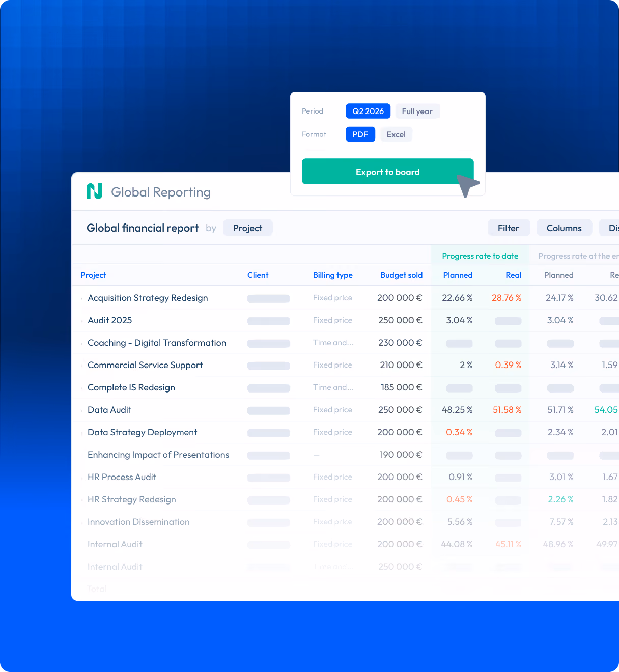Select PDF as export format
Screen dimensions: 619x672
[x=360, y=134]
